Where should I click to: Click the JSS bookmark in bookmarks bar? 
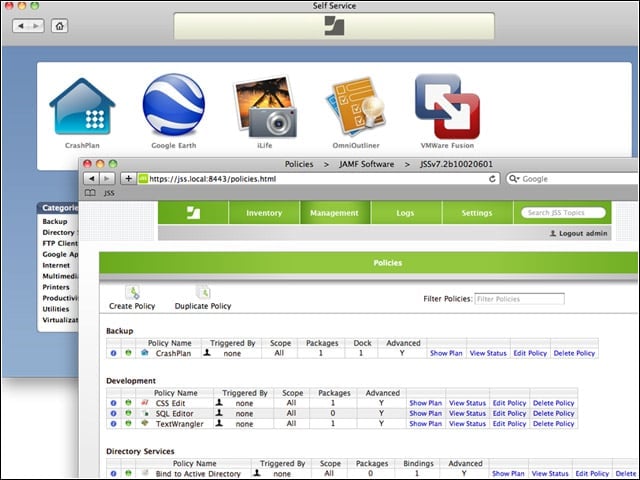tap(109, 193)
